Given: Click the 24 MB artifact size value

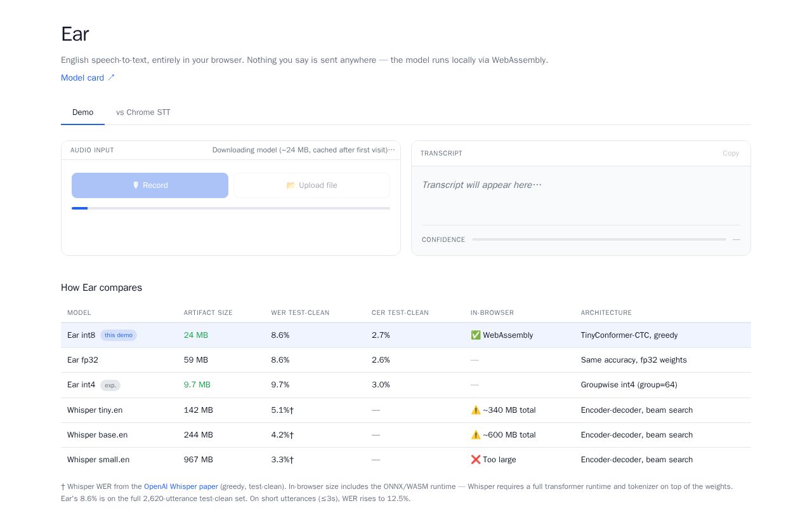Looking at the screenshot, I should click(x=196, y=335).
